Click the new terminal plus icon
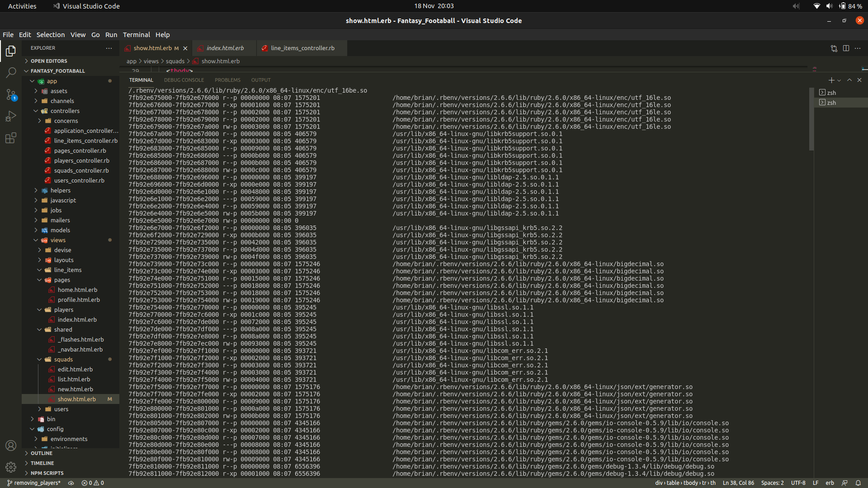This screenshot has height=488, width=868. [x=831, y=80]
